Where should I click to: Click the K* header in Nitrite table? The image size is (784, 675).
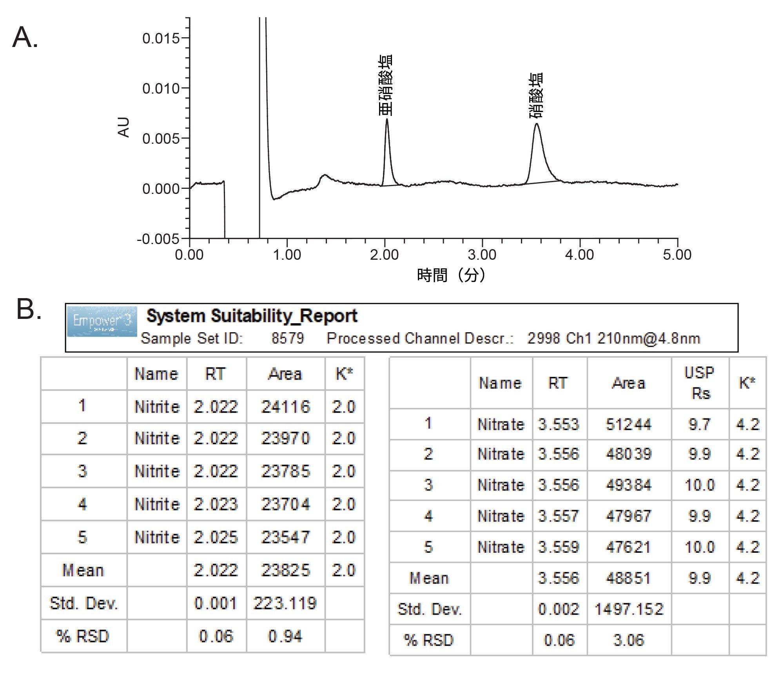coord(344,374)
